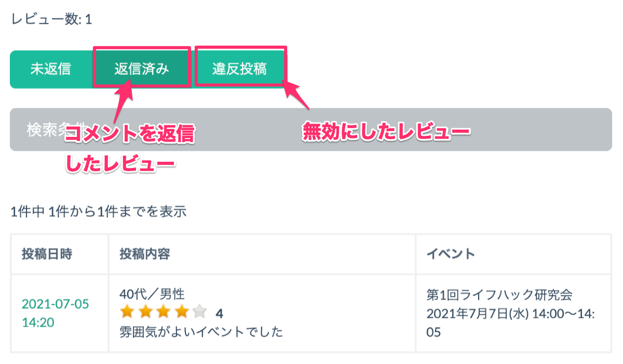Screen dimensions: 623x364
Task: Click the 40代／男性 reviewer label
Action: click(152, 294)
